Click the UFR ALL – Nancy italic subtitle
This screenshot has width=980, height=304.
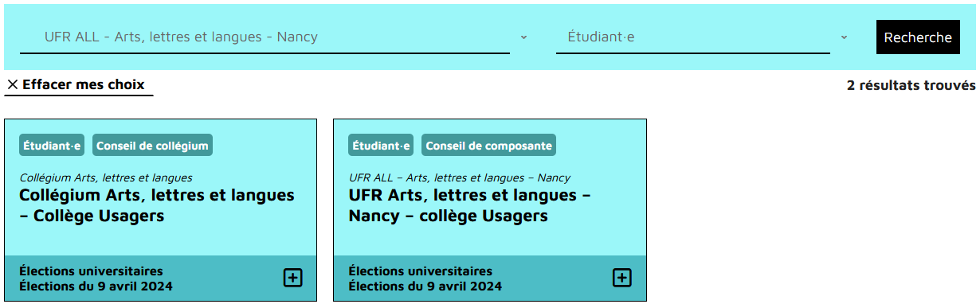(460, 178)
